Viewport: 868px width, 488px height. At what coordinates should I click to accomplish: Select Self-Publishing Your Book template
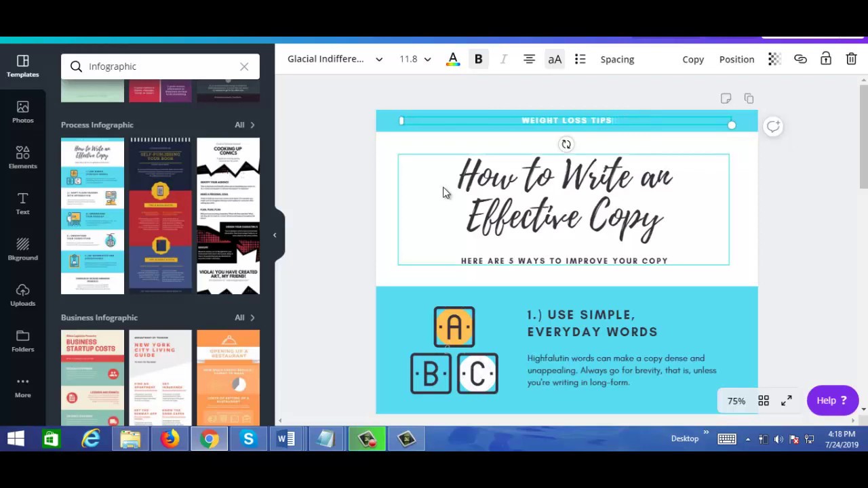pyautogui.click(x=160, y=216)
